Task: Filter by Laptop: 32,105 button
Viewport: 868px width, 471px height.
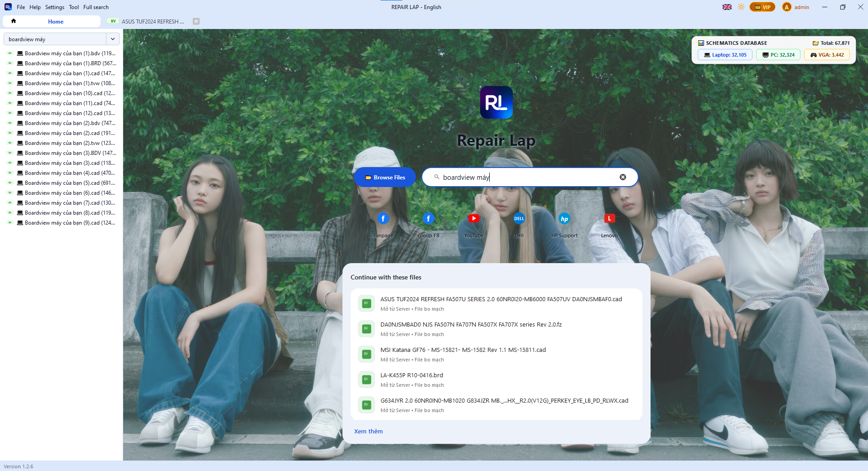Action: (725, 55)
